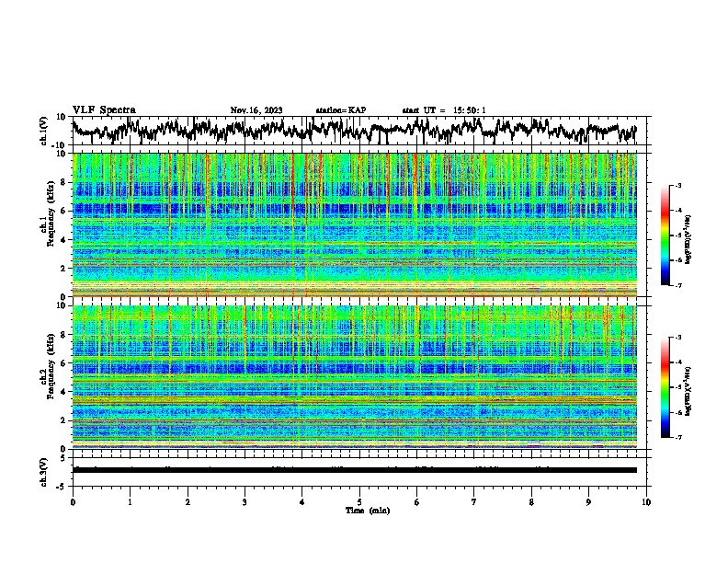
Task: Click the time axis tick label "1"
Action: click(130, 502)
